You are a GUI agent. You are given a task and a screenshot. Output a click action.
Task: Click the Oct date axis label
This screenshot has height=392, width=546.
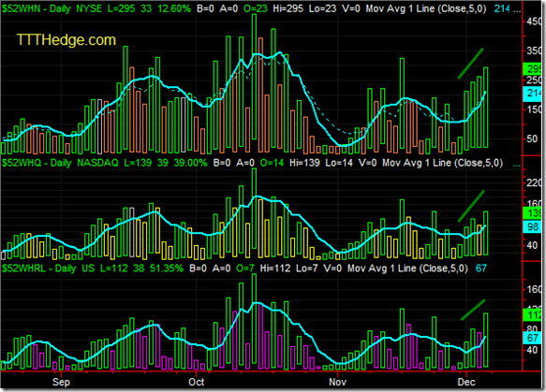click(197, 382)
